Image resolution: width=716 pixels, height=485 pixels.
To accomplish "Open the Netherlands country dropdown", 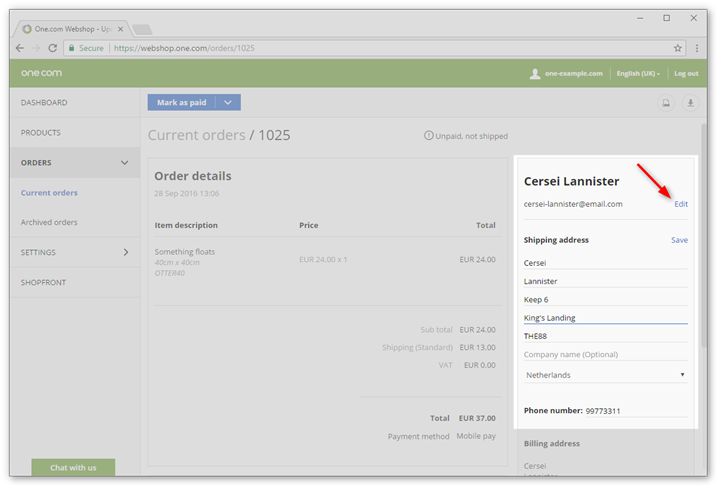I will 605,375.
